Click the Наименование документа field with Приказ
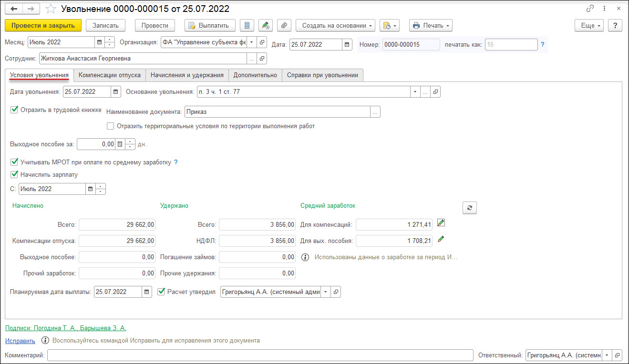Screen dimensions: 629x364 pyautogui.click(x=278, y=111)
